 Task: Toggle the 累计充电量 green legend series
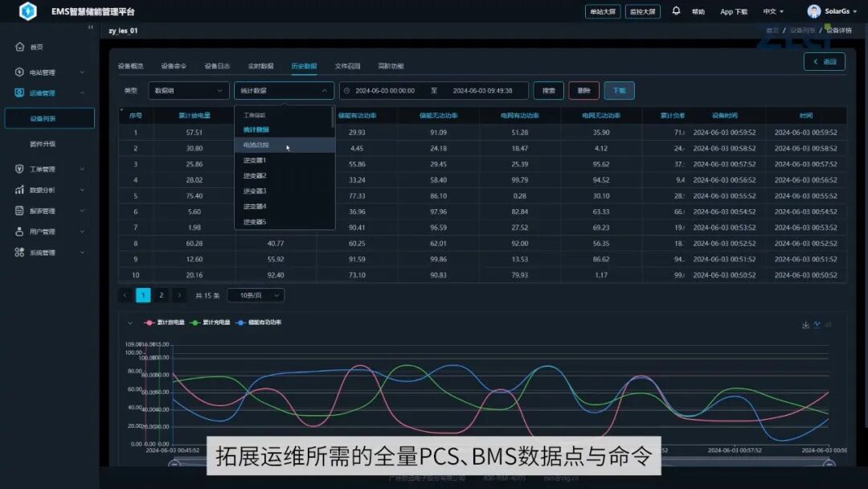(210, 323)
